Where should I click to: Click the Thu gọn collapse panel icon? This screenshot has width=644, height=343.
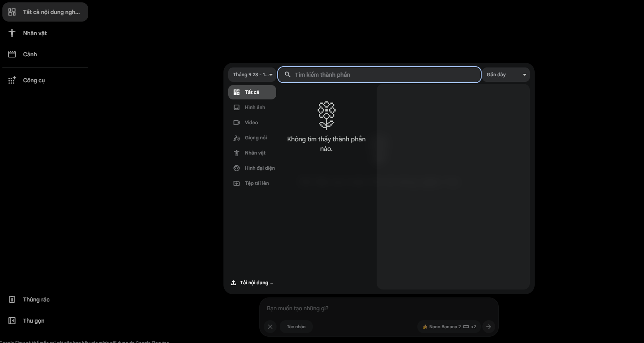pos(12,321)
